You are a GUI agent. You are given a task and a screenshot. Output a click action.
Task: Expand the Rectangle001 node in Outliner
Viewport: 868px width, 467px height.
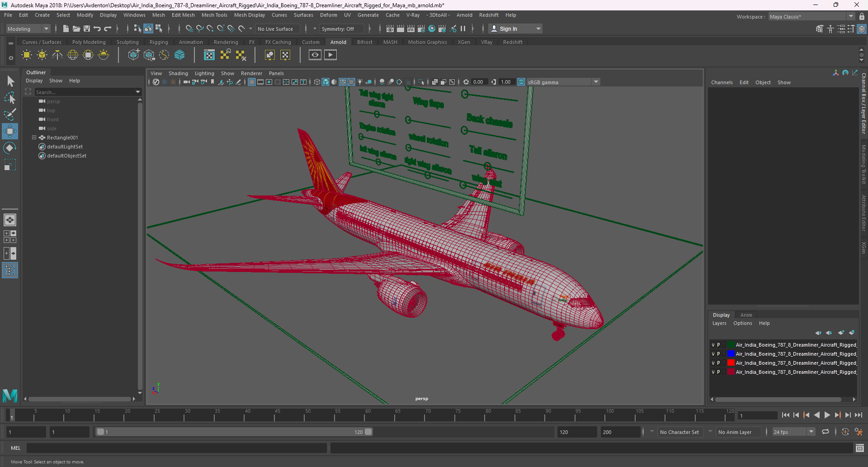(x=34, y=138)
